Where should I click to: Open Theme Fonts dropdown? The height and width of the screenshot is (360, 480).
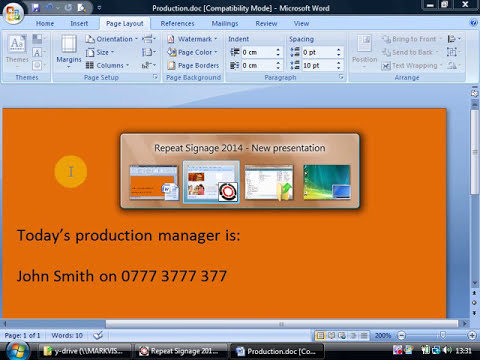tap(39, 52)
